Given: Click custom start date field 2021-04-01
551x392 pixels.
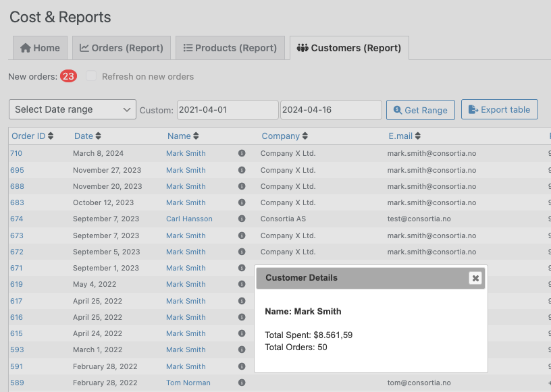Looking at the screenshot, I should coord(228,110).
